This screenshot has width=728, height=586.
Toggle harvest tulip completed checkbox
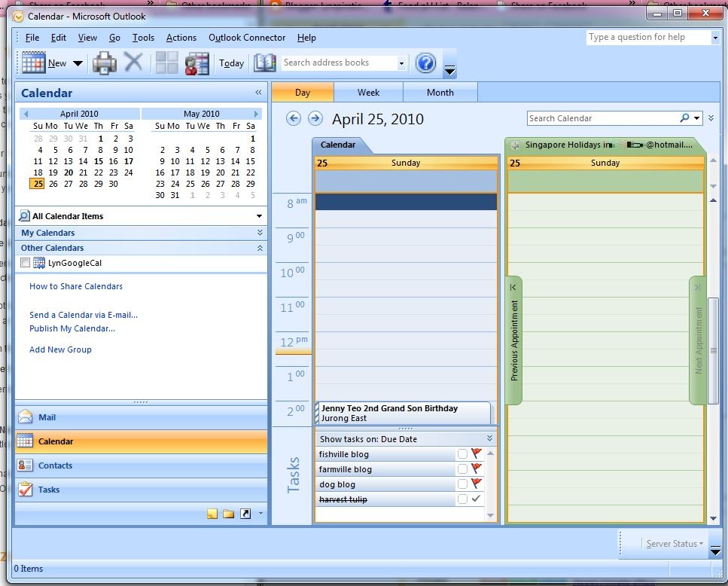click(x=462, y=499)
